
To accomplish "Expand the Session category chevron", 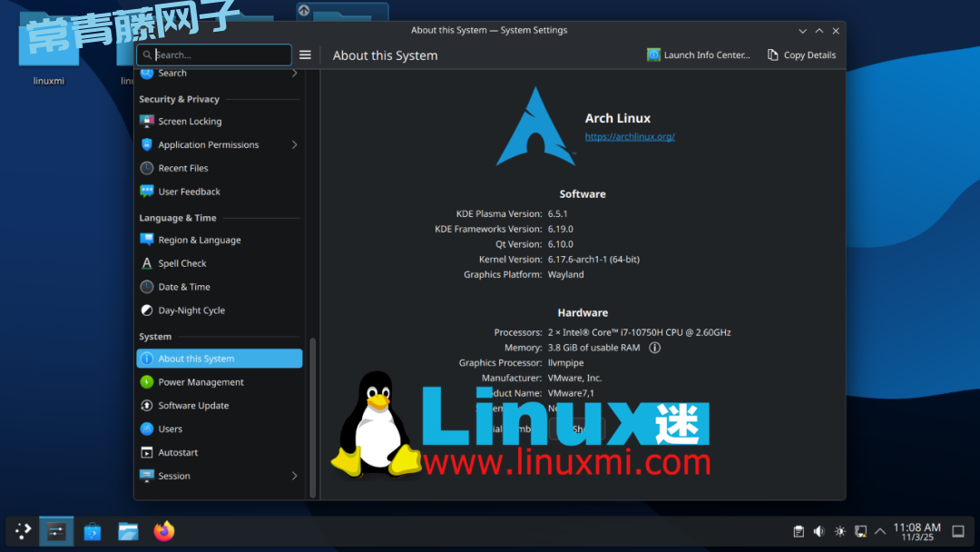I will click(x=295, y=476).
